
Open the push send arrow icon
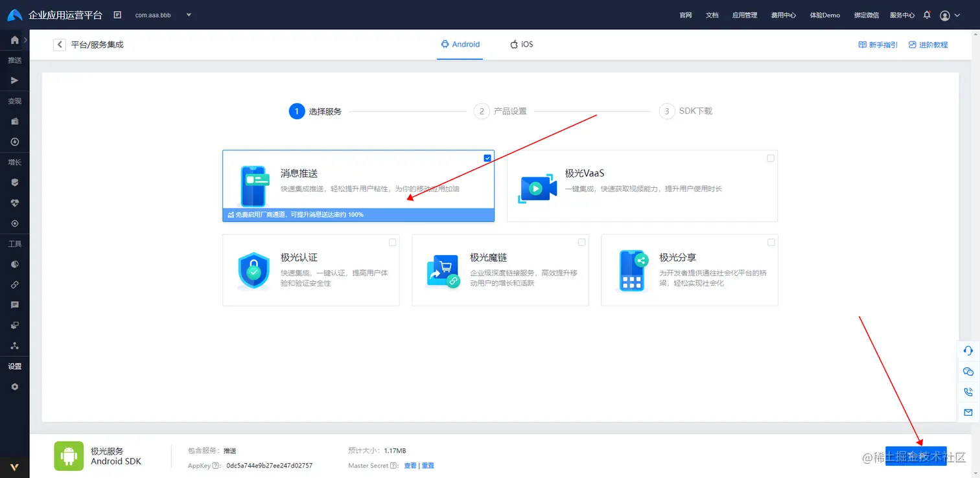click(x=14, y=80)
